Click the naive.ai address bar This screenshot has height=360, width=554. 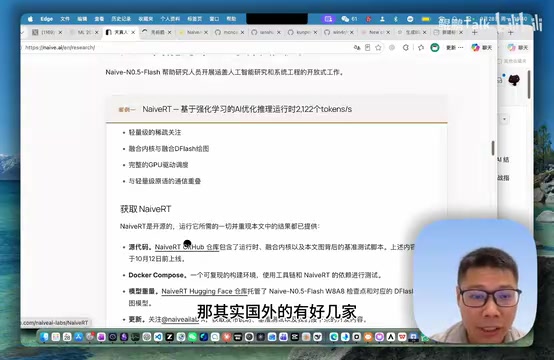(x=187, y=47)
